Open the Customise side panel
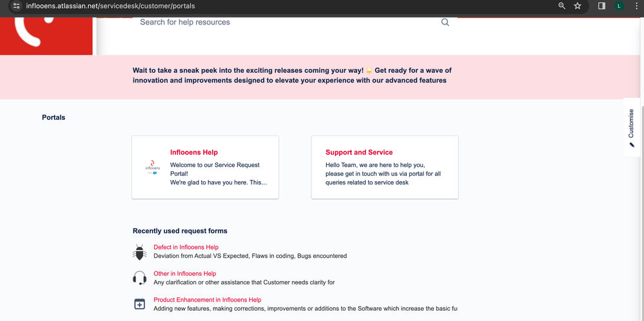Screen dimensions: 644x321 point(631,127)
